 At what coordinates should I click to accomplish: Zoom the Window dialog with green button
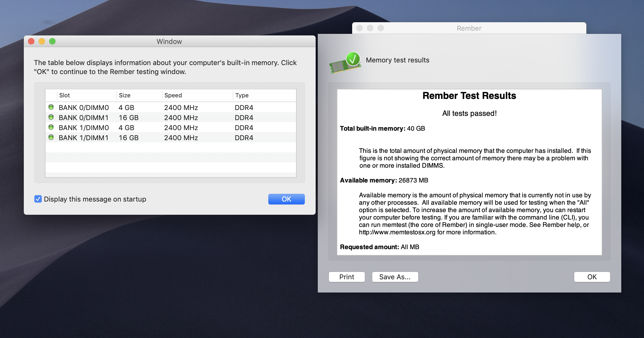click(52, 41)
